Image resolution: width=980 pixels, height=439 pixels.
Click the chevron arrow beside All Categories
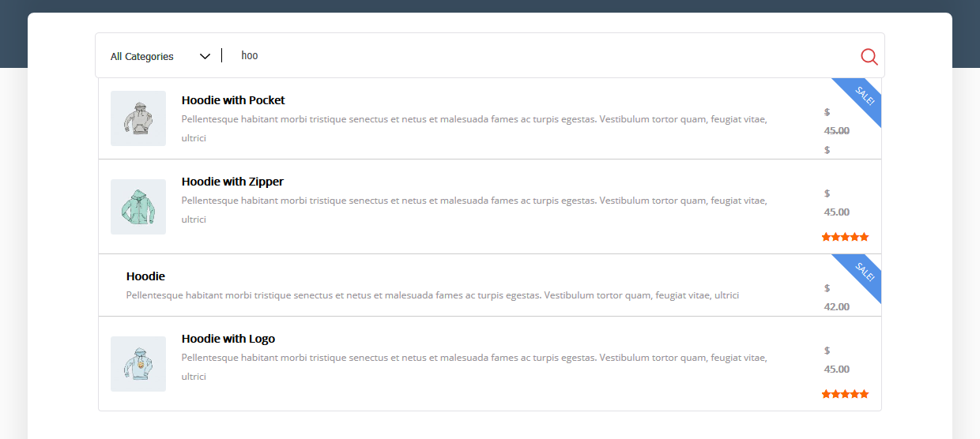(x=205, y=56)
